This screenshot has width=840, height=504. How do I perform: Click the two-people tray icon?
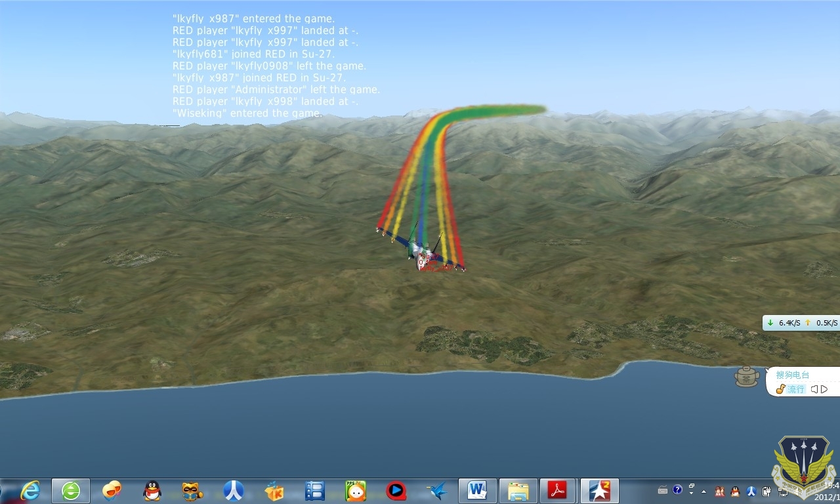(720, 491)
